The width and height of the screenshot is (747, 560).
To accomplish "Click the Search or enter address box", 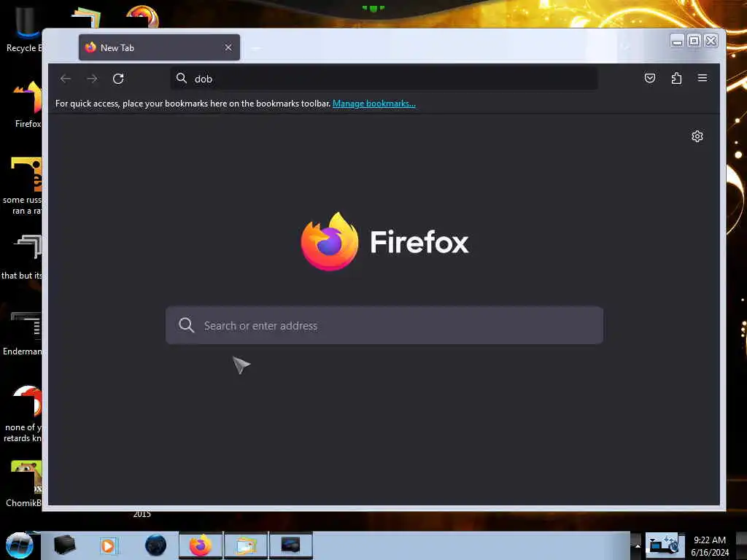I will click(x=384, y=325).
